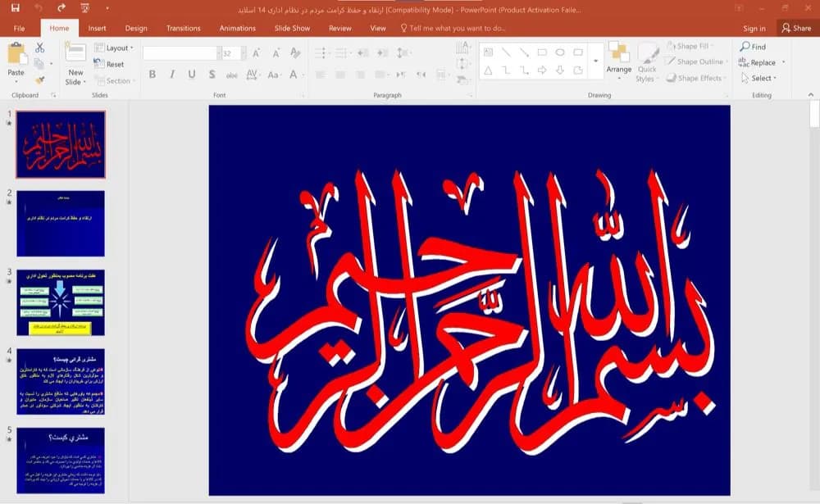Open the Review tab
Viewport: 820px width, 504px height.
[x=340, y=28]
